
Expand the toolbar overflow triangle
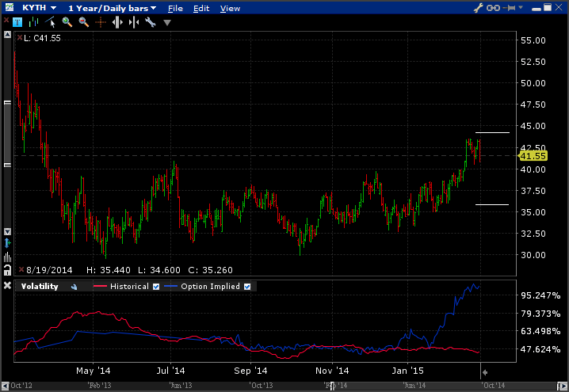(167, 23)
